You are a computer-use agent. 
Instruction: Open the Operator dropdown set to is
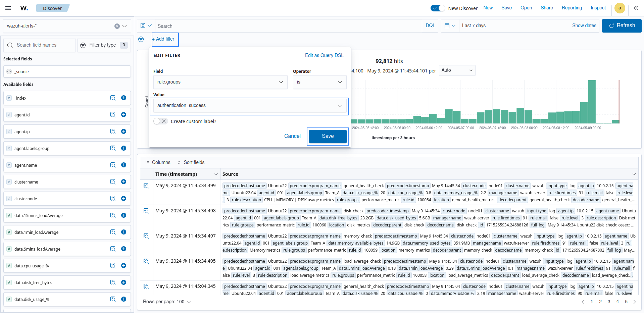point(319,82)
